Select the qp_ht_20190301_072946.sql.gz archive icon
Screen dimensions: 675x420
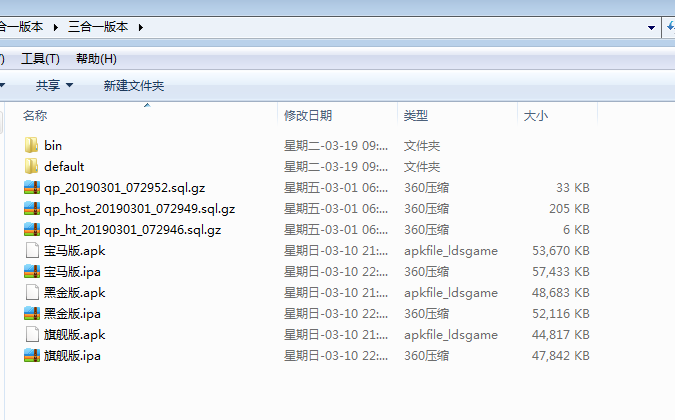pyautogui.click(x=32, y=230)
